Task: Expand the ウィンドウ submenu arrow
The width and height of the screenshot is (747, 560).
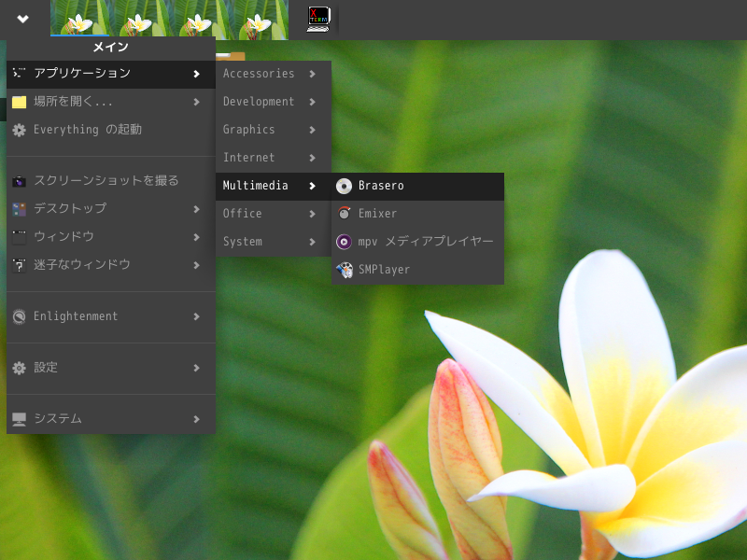Action: (196, 237)
